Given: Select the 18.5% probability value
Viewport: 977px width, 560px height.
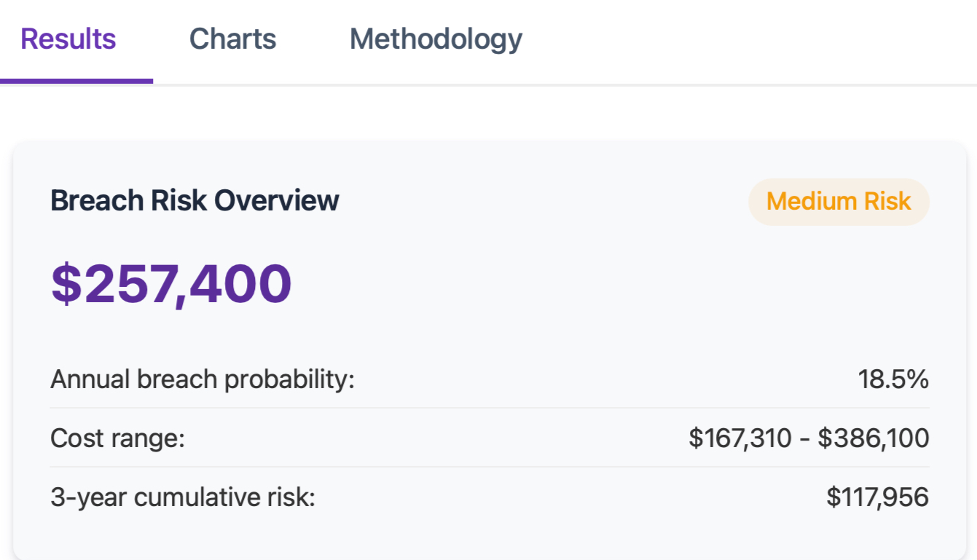Looking at the screenshot, I should click(x=894, y=379).
